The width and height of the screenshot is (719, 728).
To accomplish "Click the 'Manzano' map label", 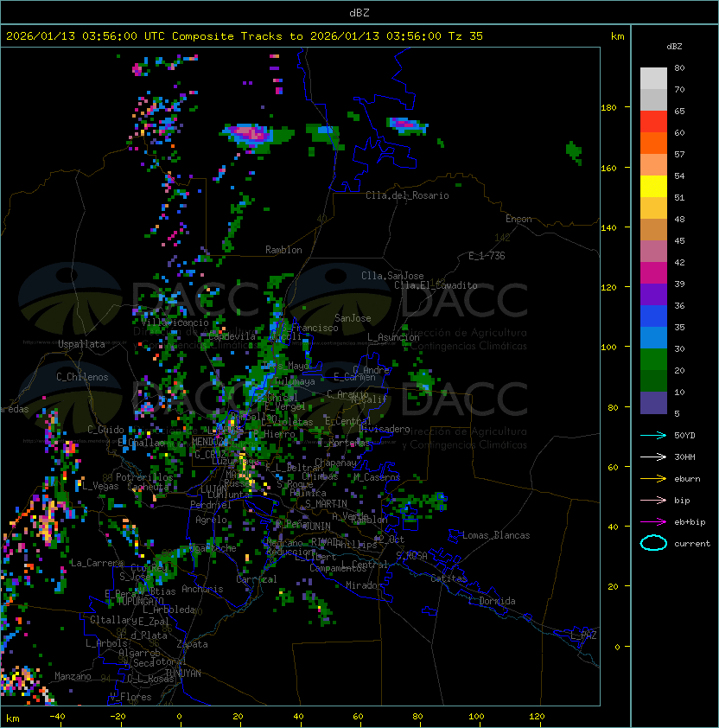I will 73,676.
